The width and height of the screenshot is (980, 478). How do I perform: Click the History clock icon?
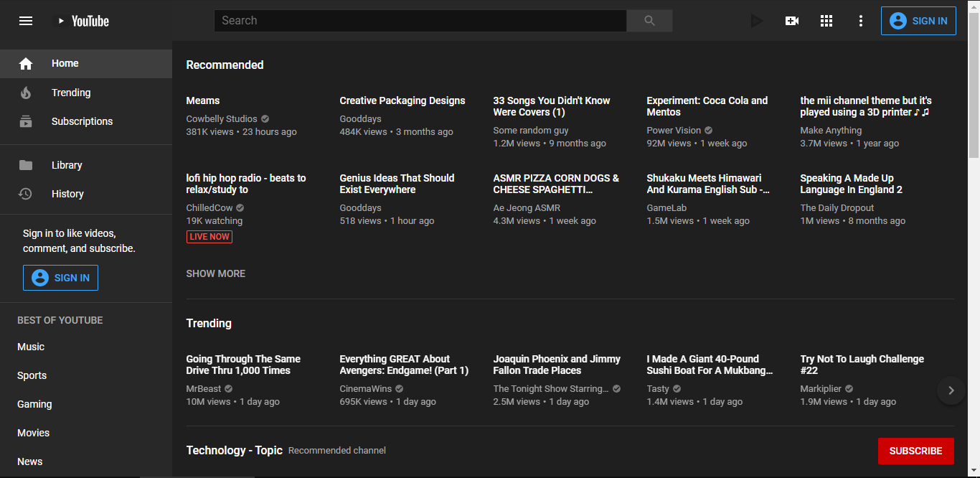pos(26,194)
